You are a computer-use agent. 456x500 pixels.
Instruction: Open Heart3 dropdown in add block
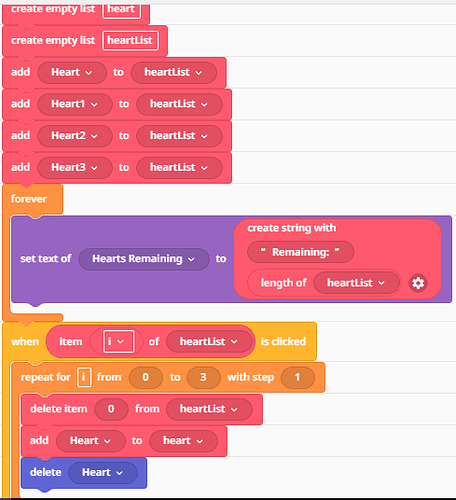coord(75,167)
